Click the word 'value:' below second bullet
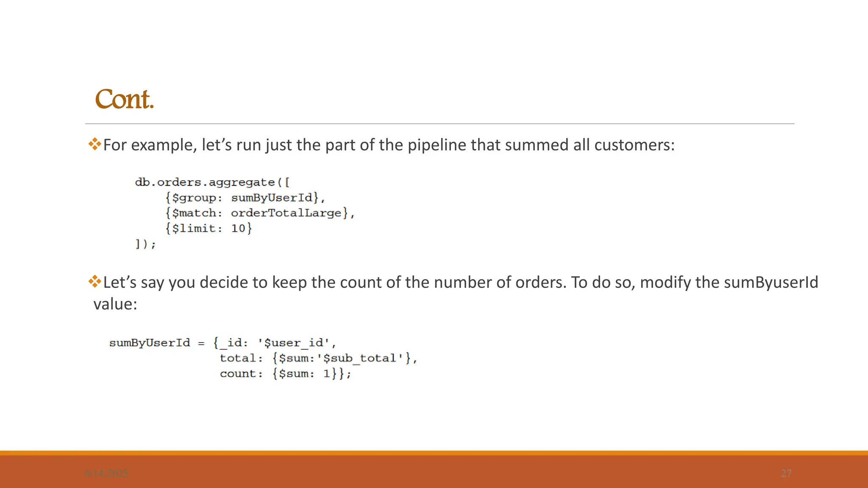The height and width of the screenshot is (488, 868). pos(115,304)
